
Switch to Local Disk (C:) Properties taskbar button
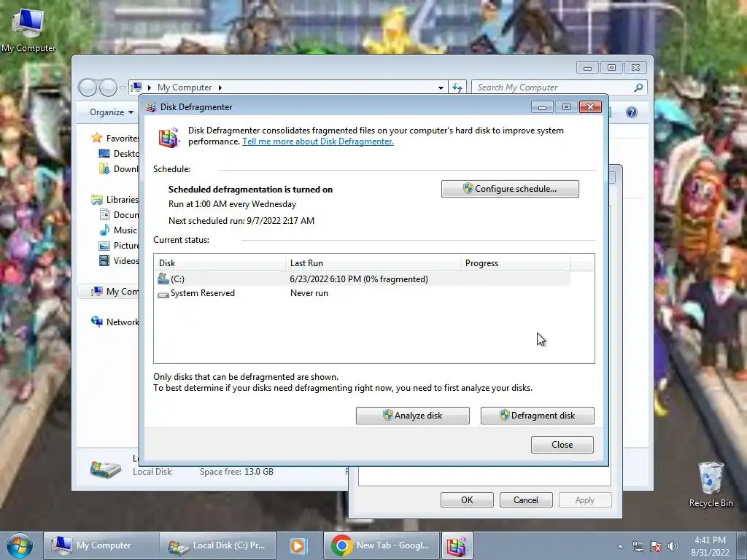pos(217,545)
